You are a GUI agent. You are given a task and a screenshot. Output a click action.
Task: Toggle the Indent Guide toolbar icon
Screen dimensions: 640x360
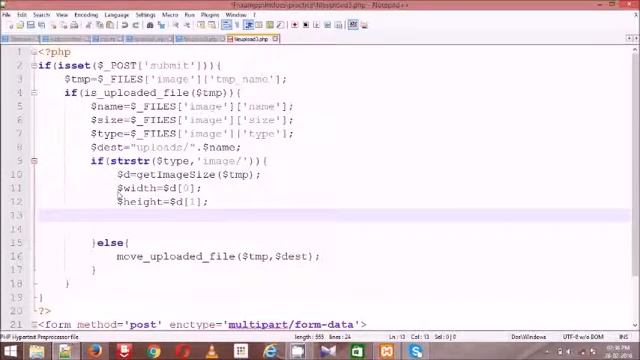tap(248, 25)
